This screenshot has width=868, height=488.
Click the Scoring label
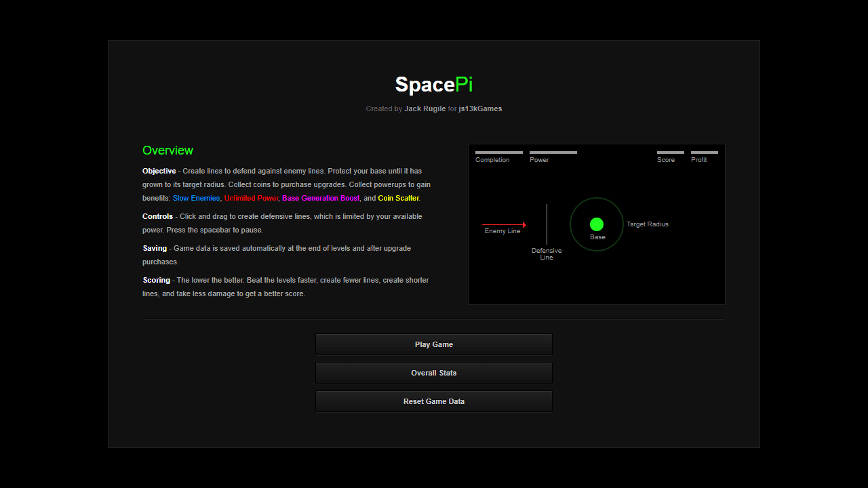pyautogui.click(x=157, y=280)
